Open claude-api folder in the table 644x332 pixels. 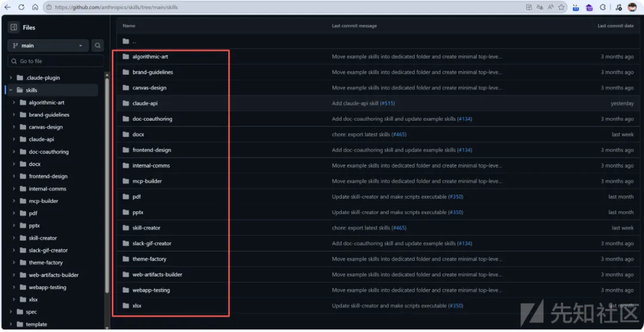145,103
